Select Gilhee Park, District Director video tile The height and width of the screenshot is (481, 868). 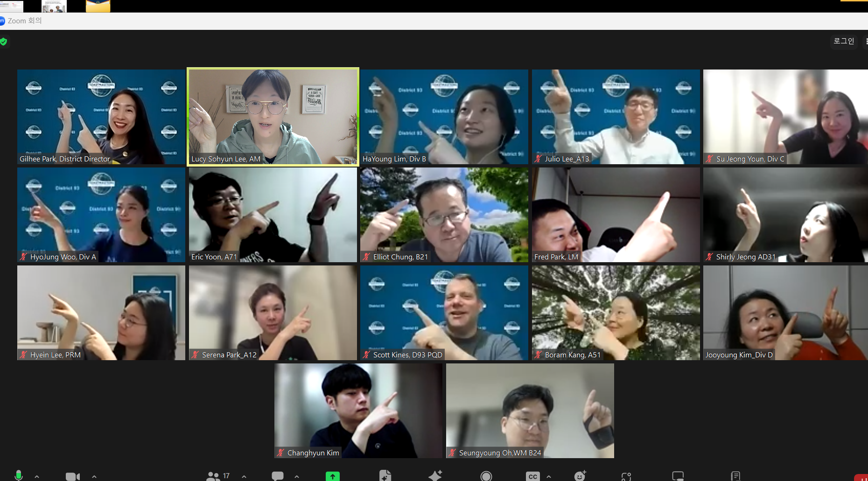pos(101,117)
